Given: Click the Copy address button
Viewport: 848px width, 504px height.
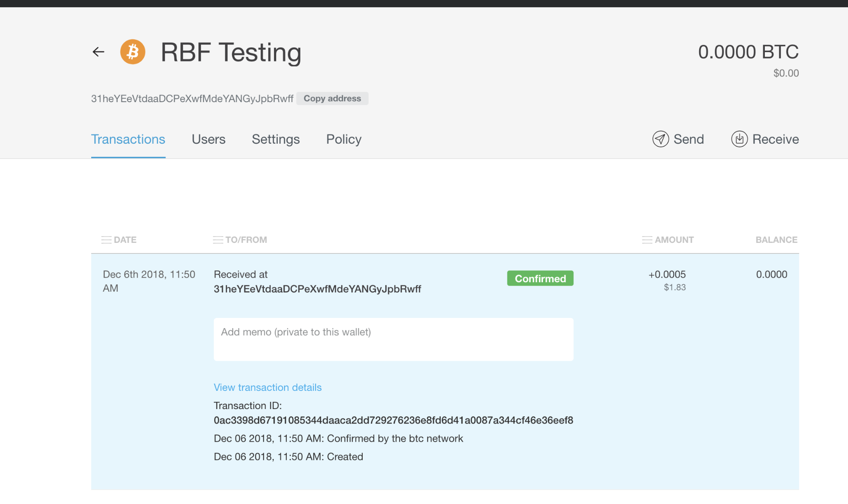Looking at the screenshot, I should [332, 98].
